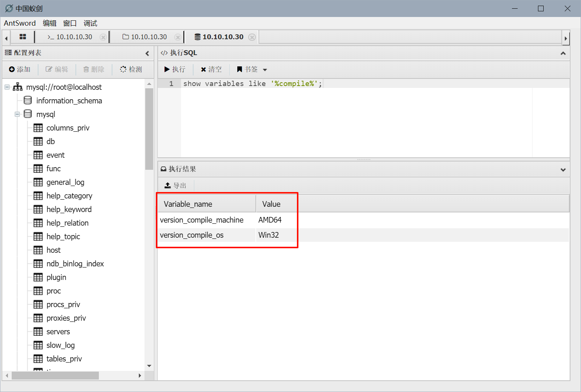
Task: Click the Add (添加) plus icon
Action: [x=12, y=69]
